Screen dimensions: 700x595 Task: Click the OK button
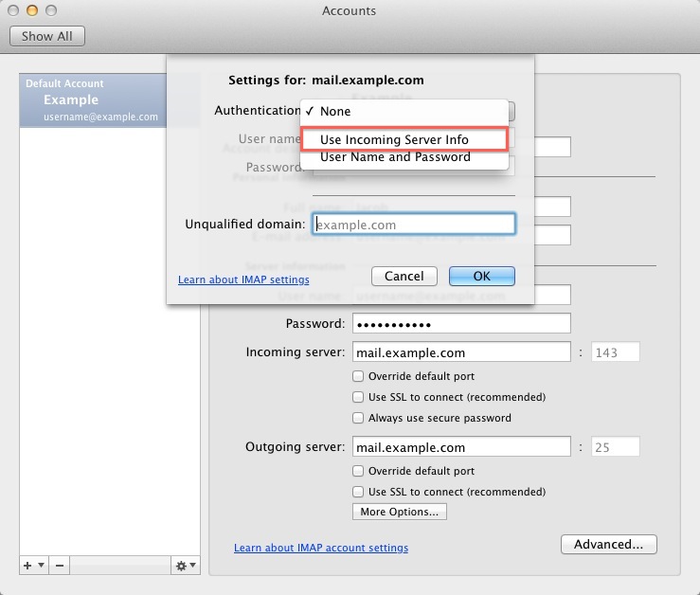[x=481, y=276]
